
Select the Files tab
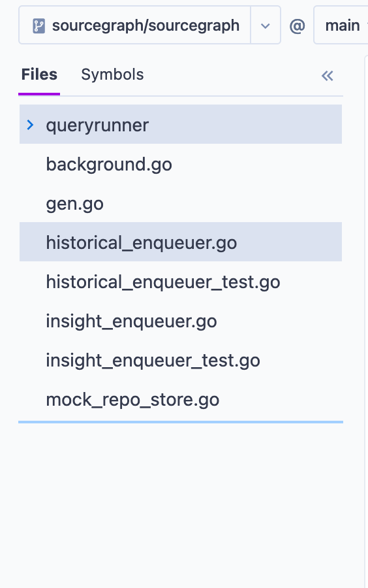pyautogui.click(x=39, y=74)
